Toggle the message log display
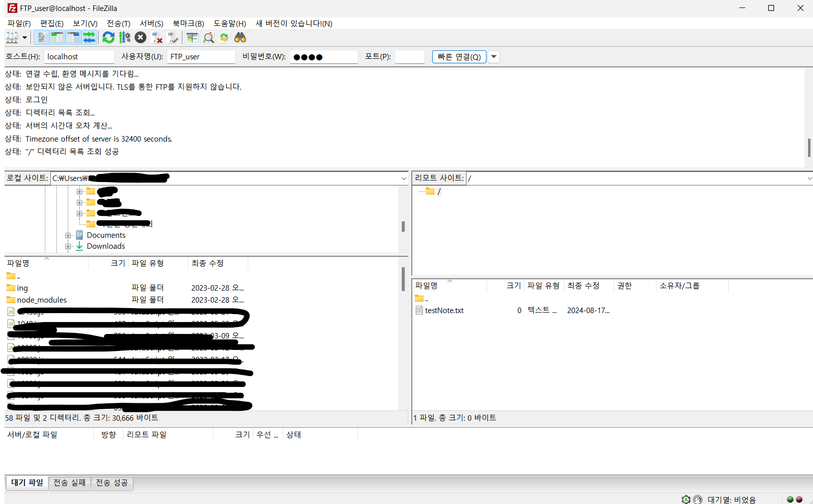The width and height of the screenshot is (813, 504). pos(41,37)
